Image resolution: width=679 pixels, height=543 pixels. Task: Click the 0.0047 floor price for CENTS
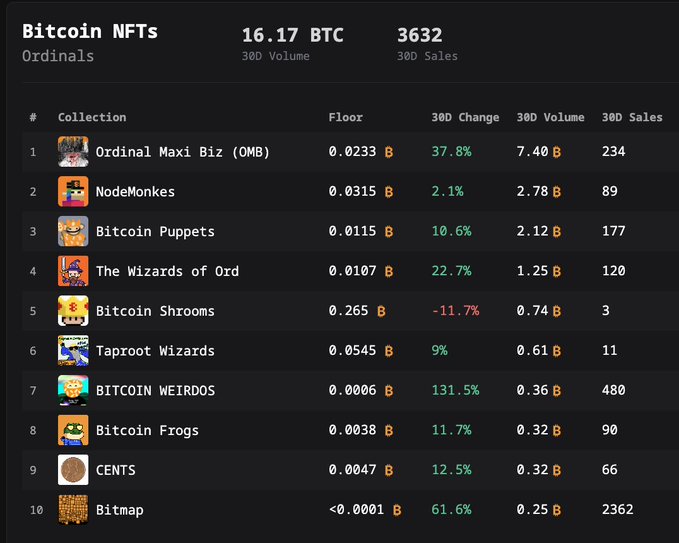[x=352, y=470]
